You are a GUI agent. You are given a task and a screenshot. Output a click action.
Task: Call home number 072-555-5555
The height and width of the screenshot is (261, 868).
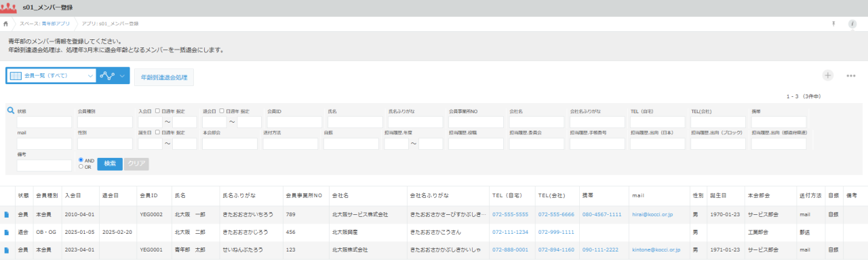[510, 214]
